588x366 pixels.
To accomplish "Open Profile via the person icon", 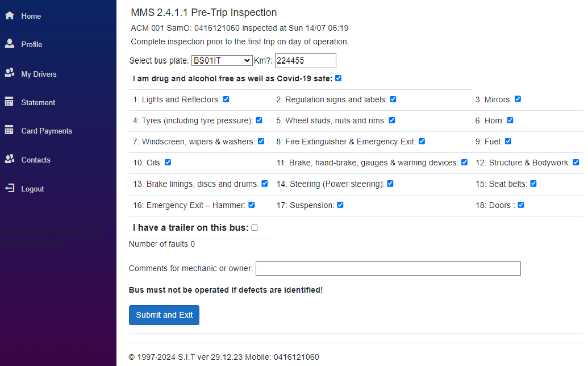I will click(10, 44).
